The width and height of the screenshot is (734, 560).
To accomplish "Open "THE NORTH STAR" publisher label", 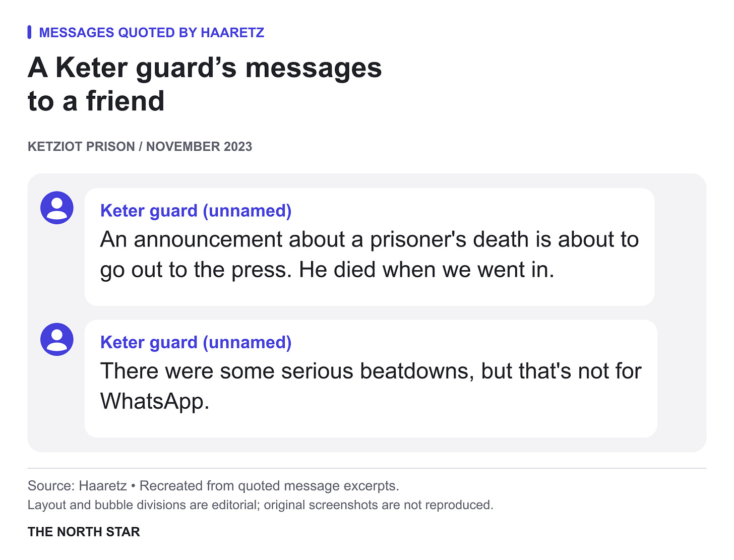I will (84, 532).
